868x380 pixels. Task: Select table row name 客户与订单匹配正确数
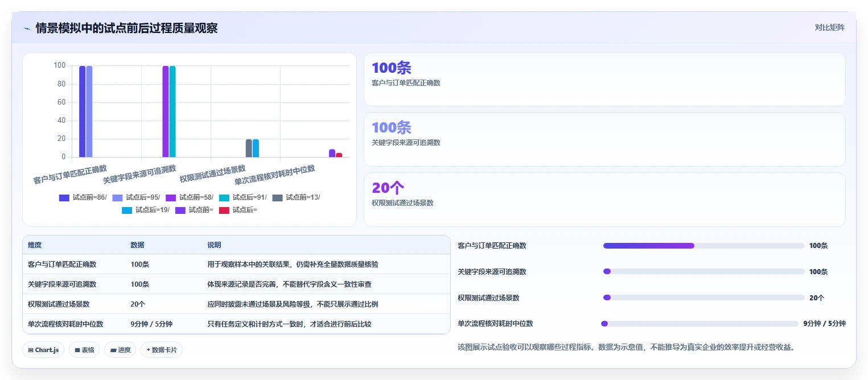pyautogui.click(x=62, y=265)
